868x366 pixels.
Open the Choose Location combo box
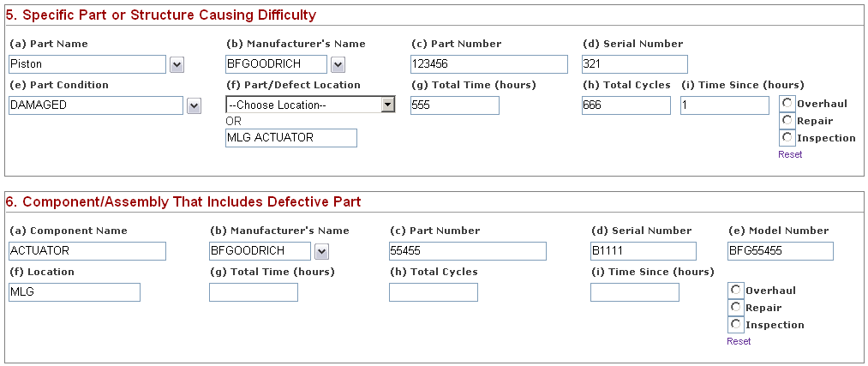tap(310, 105)
